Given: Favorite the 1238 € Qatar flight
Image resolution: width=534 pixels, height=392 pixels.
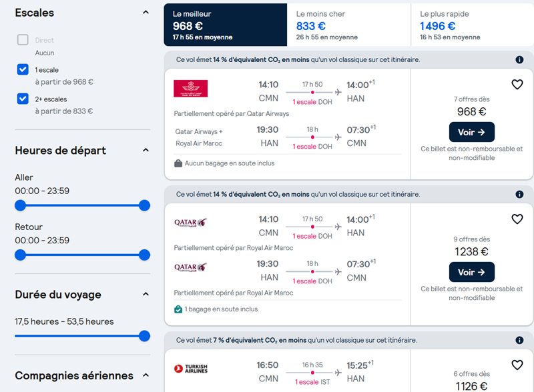Looking at the screenshot, I should point(517,219).
